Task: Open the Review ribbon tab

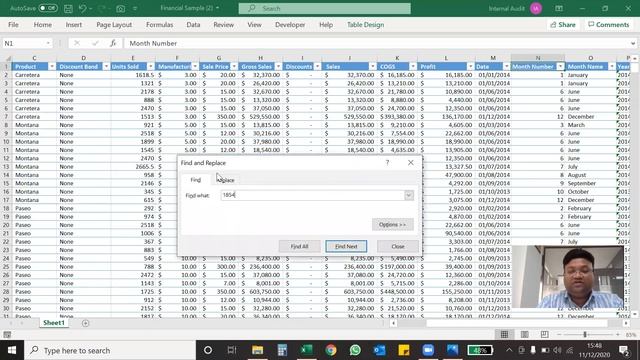Action: coord(223,24)
